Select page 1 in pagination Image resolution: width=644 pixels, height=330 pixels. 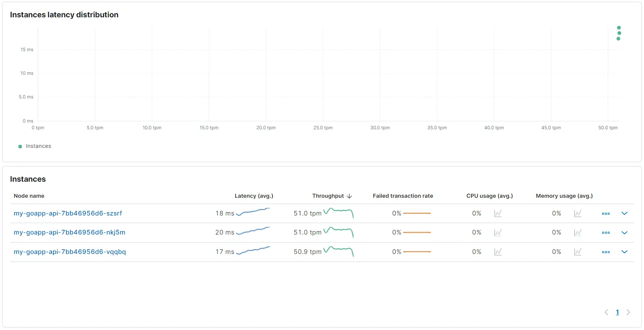click(x=617, y=312)
